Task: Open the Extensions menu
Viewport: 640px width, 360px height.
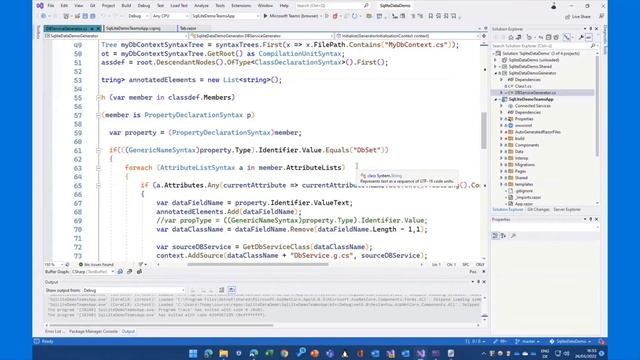Action: tap(241, 6)
